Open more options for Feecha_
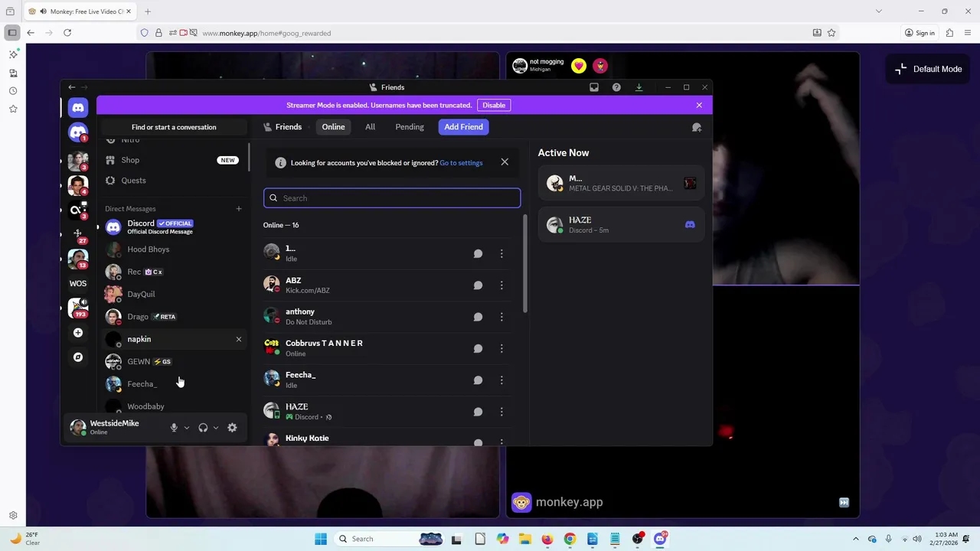The width and height of the screenshot is (980, 551). point(501,380)
